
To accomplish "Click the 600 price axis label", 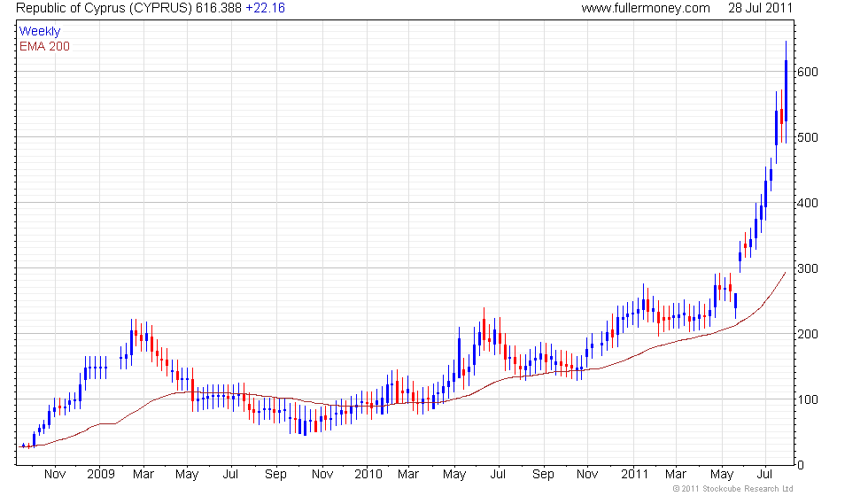I will (806, 72).
